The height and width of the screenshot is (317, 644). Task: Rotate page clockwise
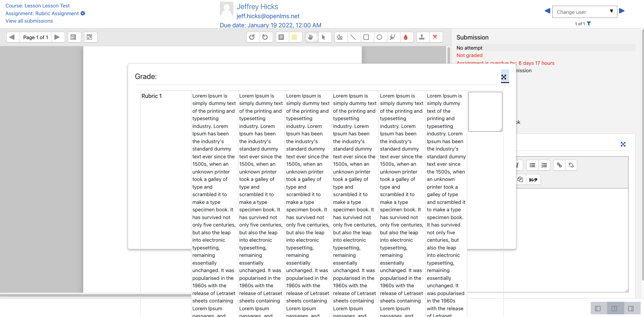click(x=265, y=37)
